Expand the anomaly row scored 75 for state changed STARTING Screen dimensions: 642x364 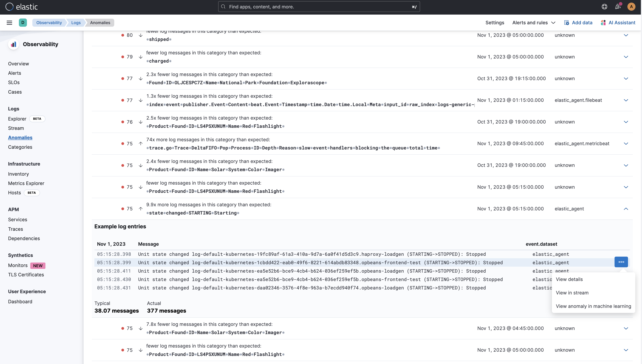626,209
